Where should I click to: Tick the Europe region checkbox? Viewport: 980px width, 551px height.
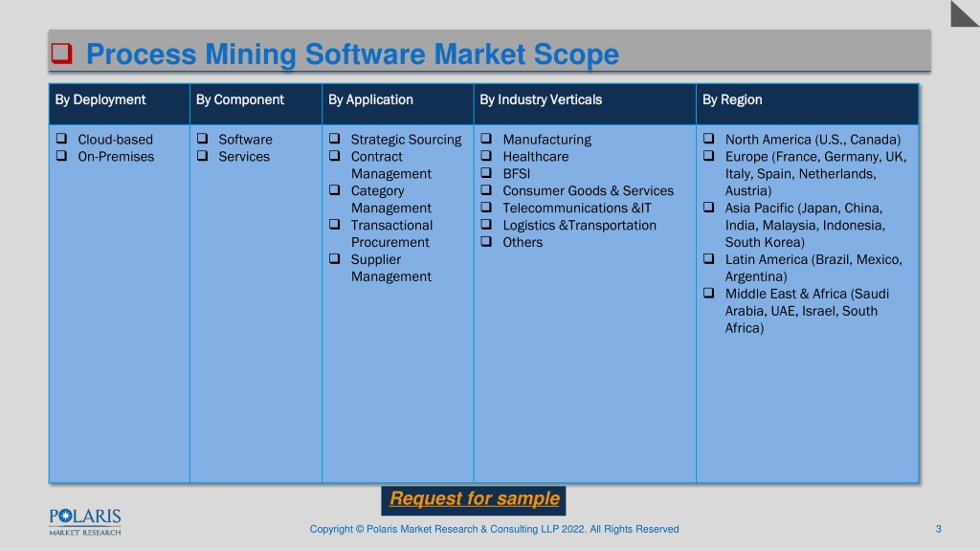pos(709,156)
